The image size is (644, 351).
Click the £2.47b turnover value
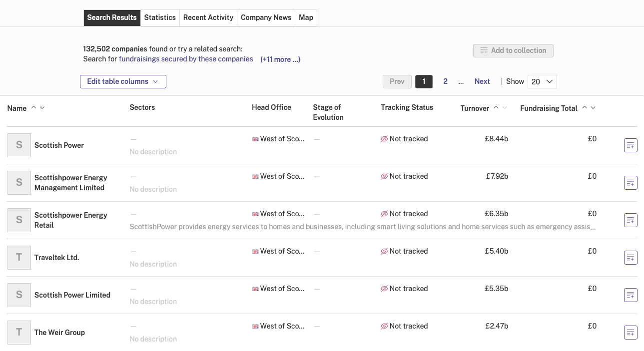[497, 326]
